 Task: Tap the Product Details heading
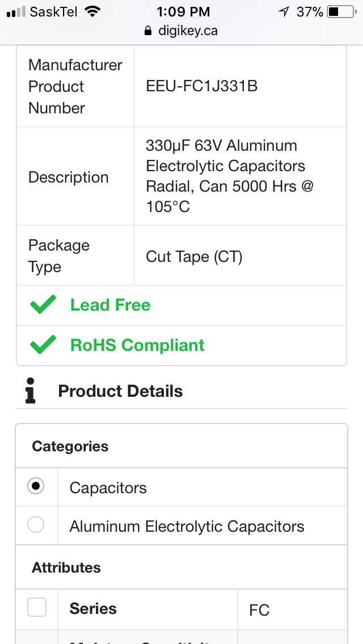tap(120, 391)
